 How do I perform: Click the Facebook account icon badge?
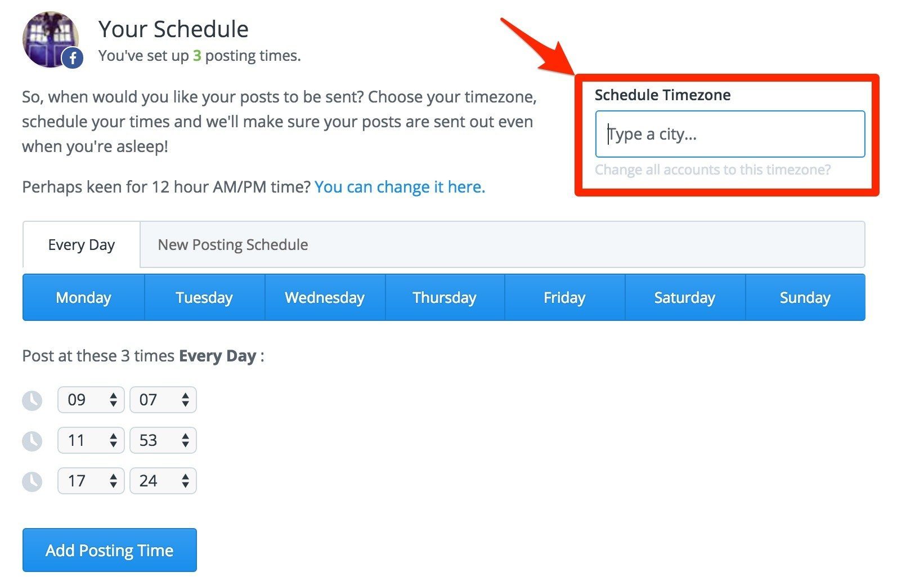tap(72, 57)
